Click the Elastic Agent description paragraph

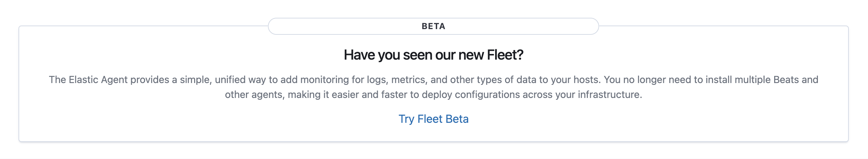coord(433,87)
